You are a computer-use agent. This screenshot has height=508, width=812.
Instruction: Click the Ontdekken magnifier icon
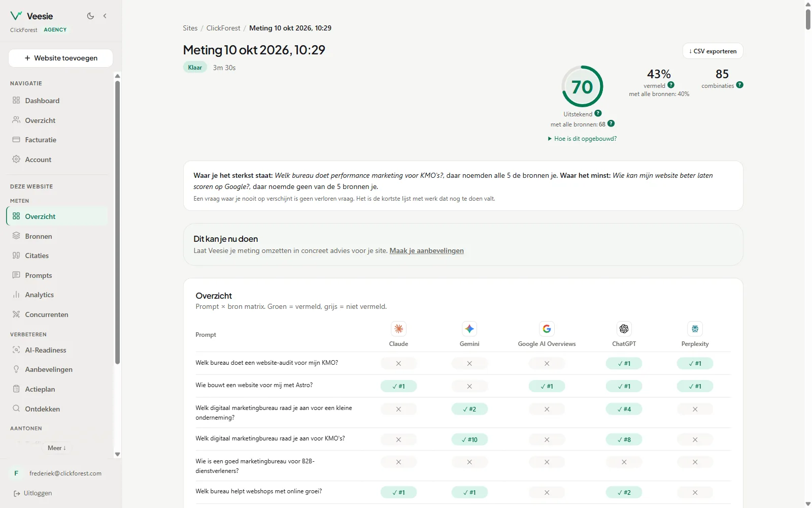16,408
